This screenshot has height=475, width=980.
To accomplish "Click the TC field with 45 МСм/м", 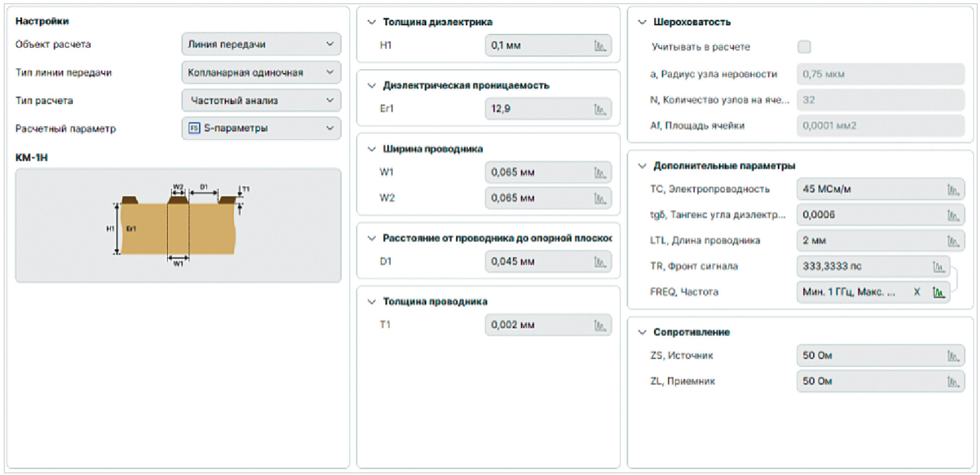I will pos(880,189).
